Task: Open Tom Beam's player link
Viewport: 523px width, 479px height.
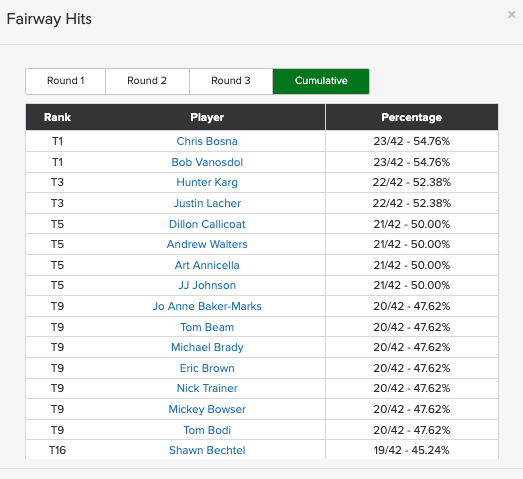Action: pyautogui.click(x=207, y=327)
